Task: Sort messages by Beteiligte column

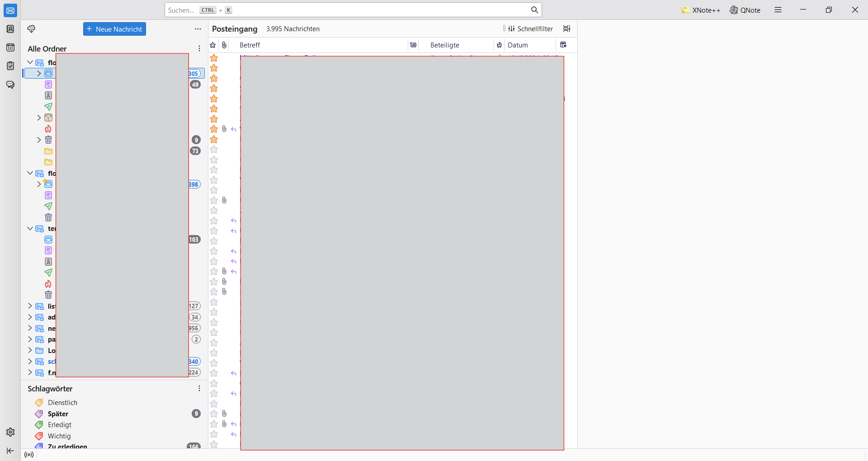Action: (x=456, y=45)
